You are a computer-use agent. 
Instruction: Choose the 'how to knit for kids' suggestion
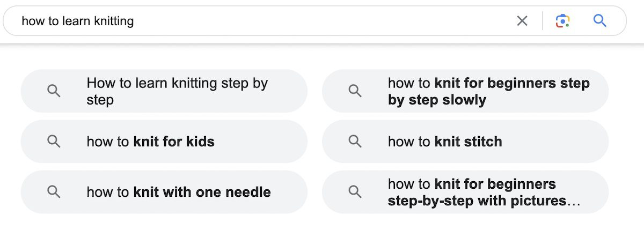click(150, 142)
